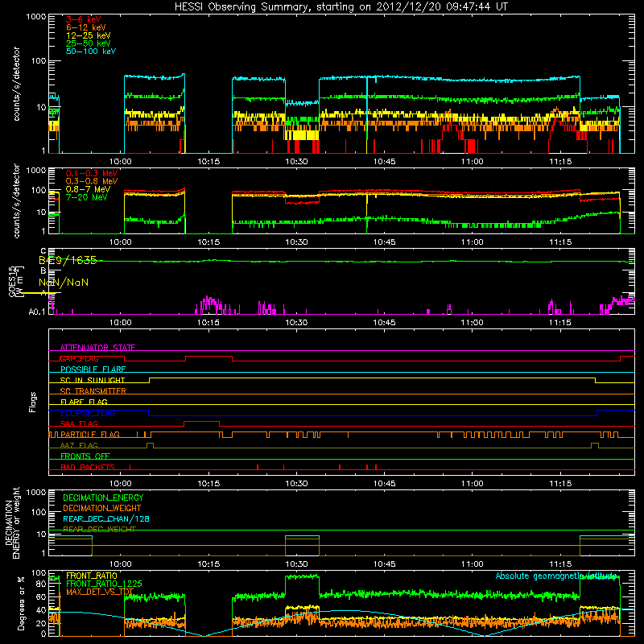Click the REAR_DEC_WEIGHT legend label

(x=99, y=529)
